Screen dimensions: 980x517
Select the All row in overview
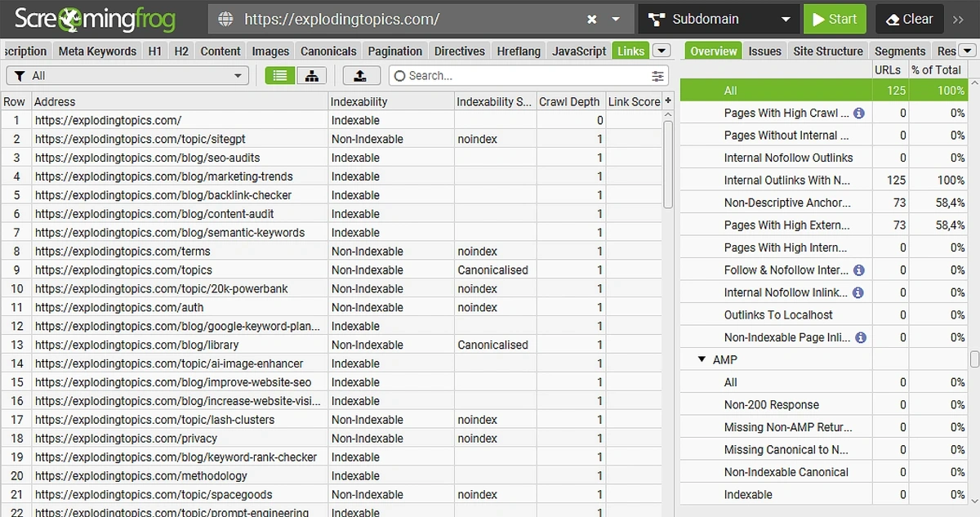(x=824, y=91)
